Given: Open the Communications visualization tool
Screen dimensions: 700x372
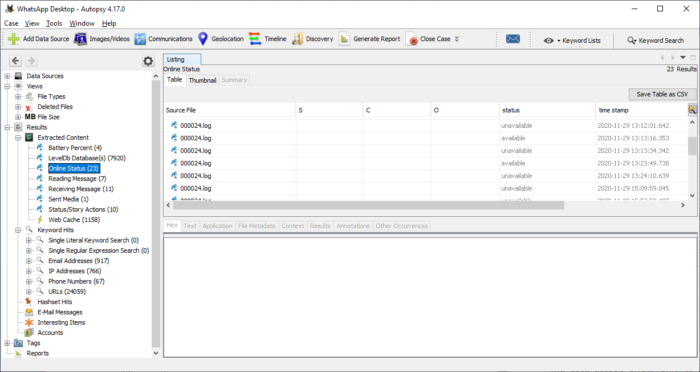Looking at the screenshot, I should [x=163, y=39].
